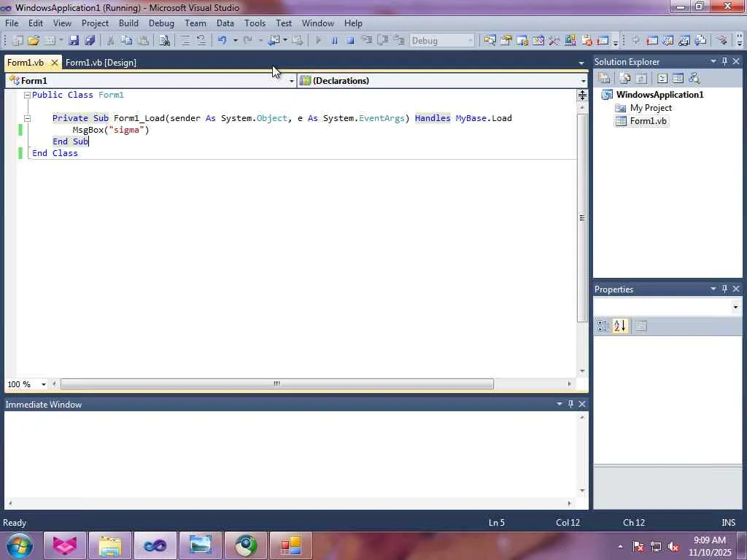
Task: Select Form1.vb in Solution Explorer
Action: 648,121
